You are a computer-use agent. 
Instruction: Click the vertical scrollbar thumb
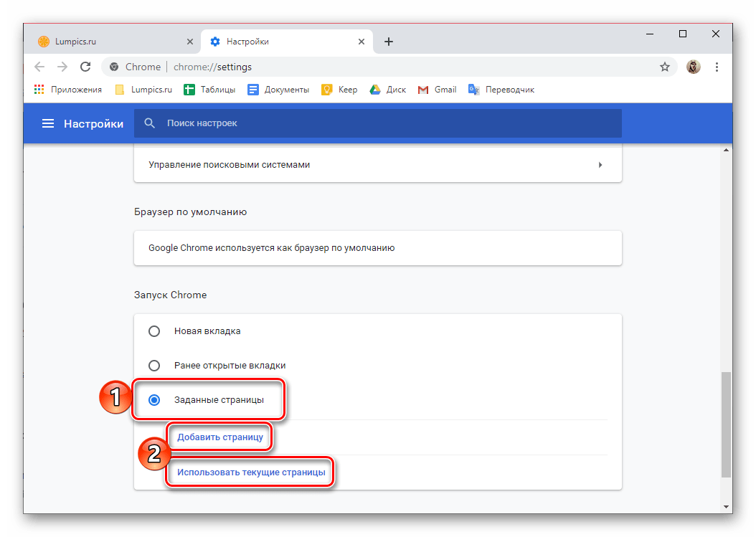pyautogui.click(x=726, y=424)
